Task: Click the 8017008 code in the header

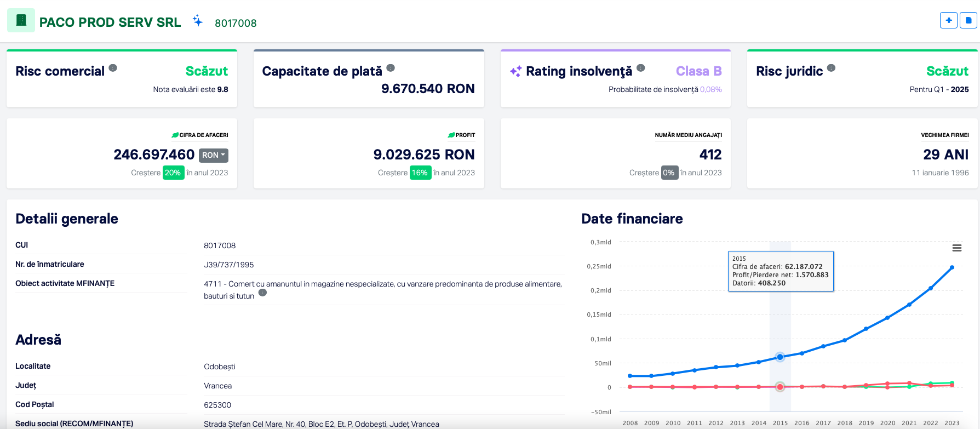Action: tap(236, 23)
